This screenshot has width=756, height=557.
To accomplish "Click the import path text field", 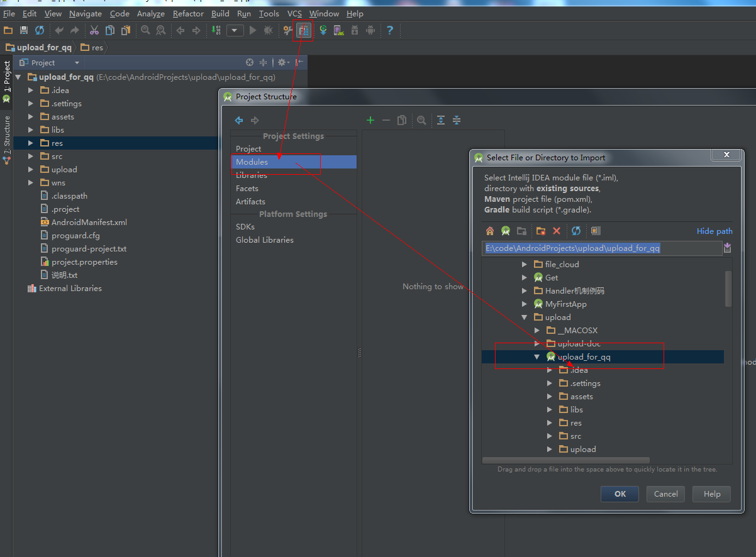I will coord(603,248).
